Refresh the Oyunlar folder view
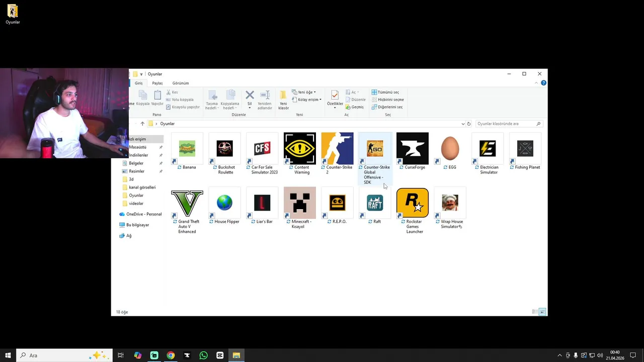Image resolution: width=644 pixels, height=362 pixels. point(469,124)
